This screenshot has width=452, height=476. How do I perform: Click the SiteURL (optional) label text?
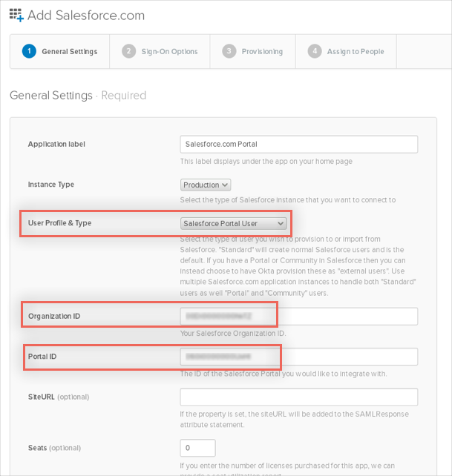58,397
